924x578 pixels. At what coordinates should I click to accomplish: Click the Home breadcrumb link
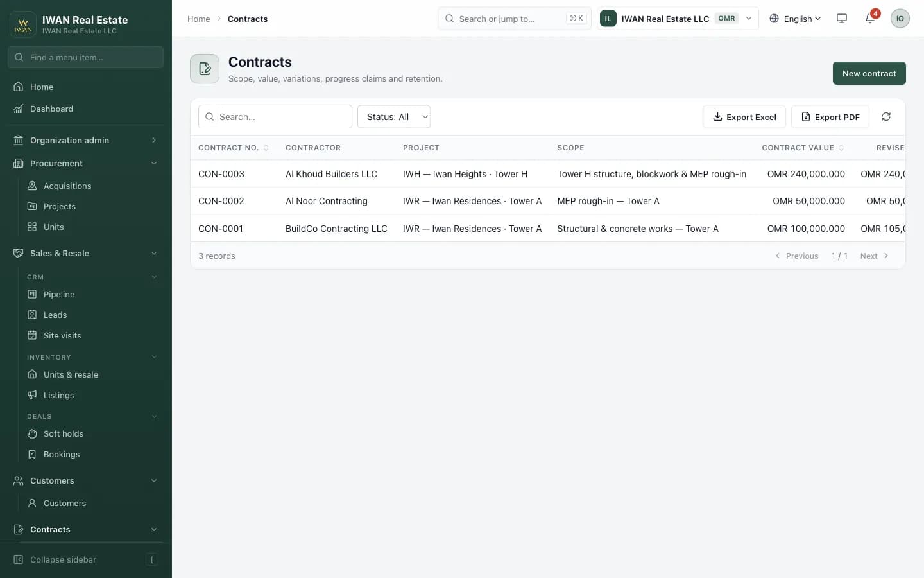pyautogui.click(x=199, y=19)
